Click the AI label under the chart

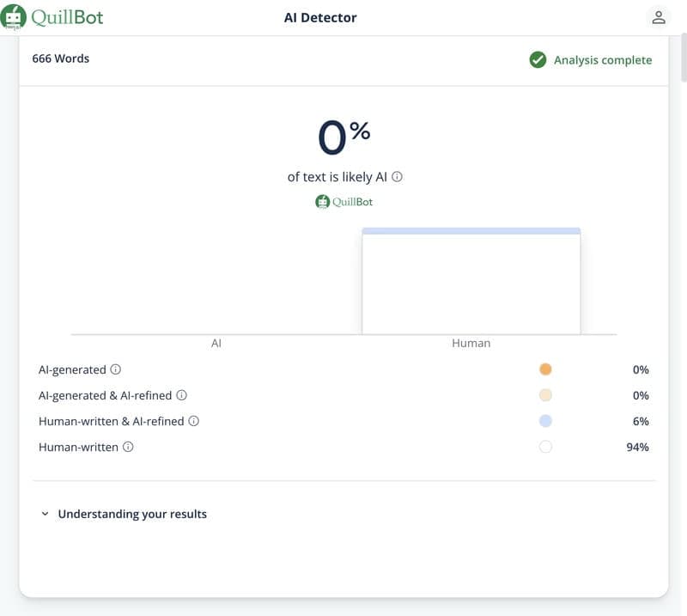(216, 343)
